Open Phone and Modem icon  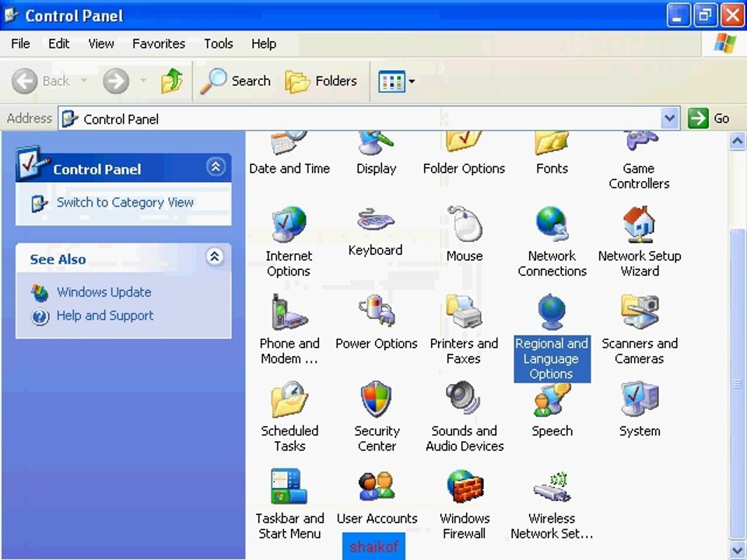pos(289,312)
